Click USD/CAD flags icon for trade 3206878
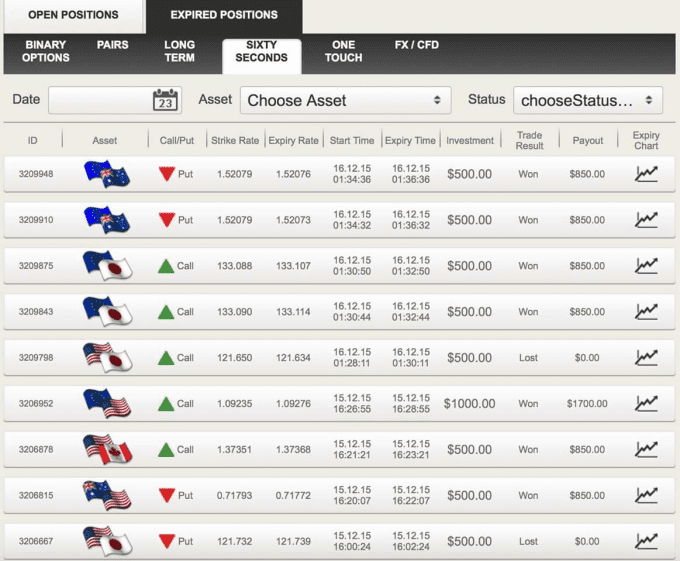This screenshot has height=561, width=680. [x=107, y=450]
